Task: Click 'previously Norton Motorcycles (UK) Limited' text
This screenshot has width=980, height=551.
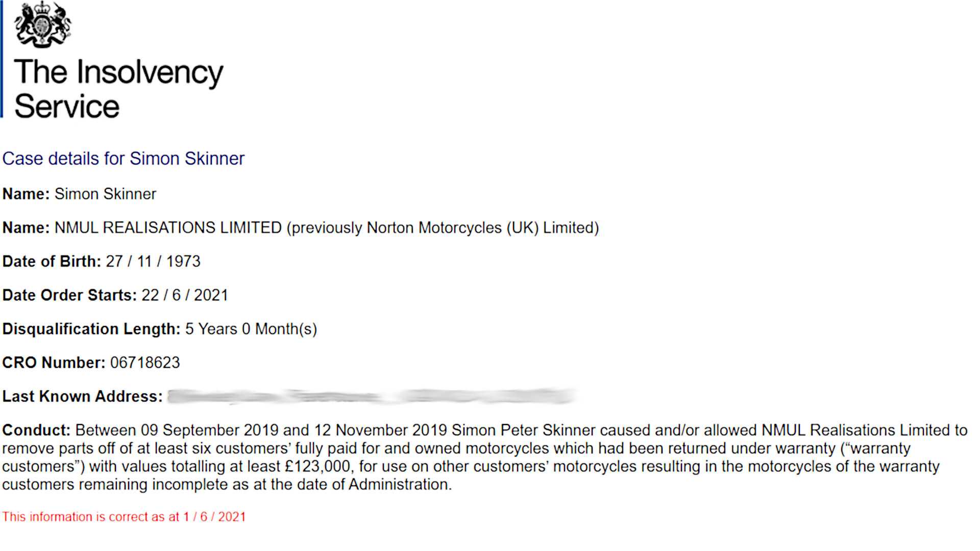Action: point(443,228)
